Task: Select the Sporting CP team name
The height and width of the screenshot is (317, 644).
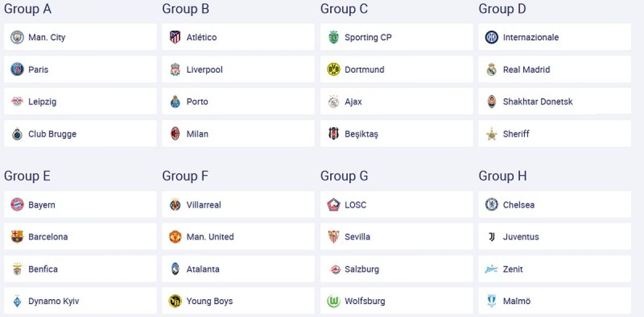Action: tap(368, 37)
